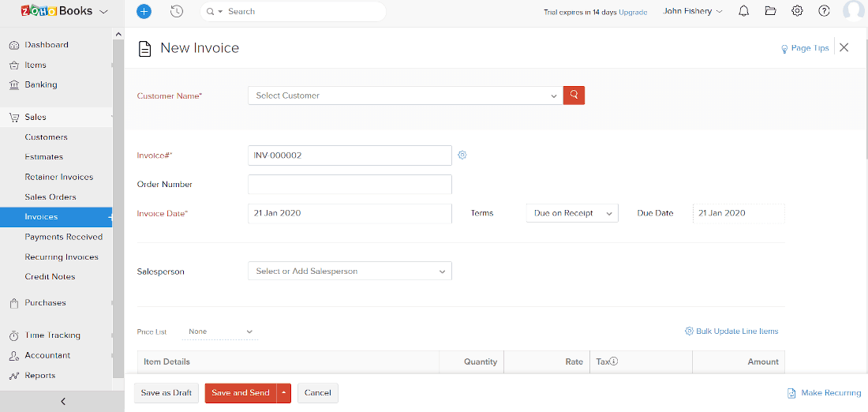Screen dimensions: 868x412
Task: Open the Save and Send arrow dropdown
Action: [x=283, y=392]
